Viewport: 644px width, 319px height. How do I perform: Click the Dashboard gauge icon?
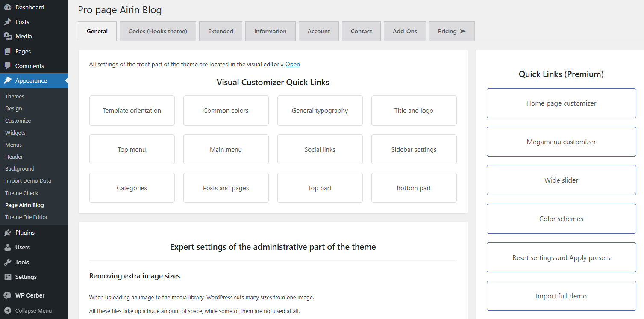pyautogui.click(x=8, y=7)
